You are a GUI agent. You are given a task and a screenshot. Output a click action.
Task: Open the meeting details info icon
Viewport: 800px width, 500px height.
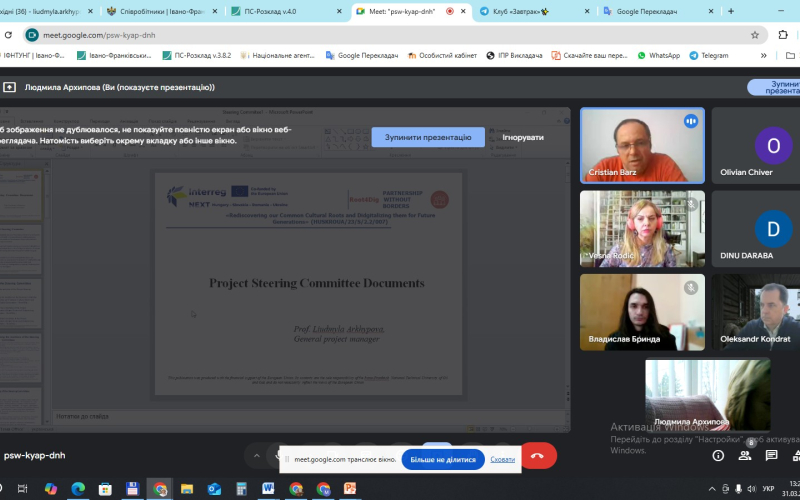tap(718, 456)
